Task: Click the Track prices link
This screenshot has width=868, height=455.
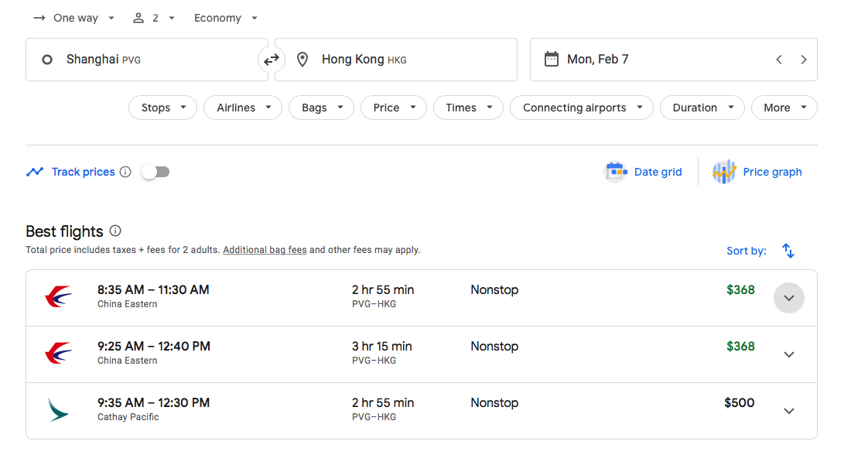Action: click(x=83, y=172)
